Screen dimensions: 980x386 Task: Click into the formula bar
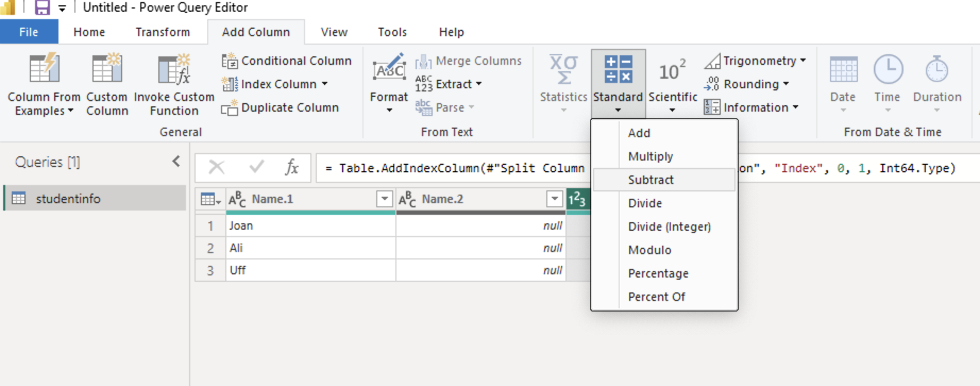pyautogui.click(x=647, y=169)
